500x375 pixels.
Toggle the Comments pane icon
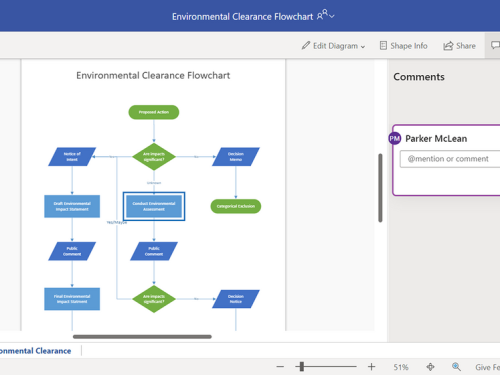(495, 45)
